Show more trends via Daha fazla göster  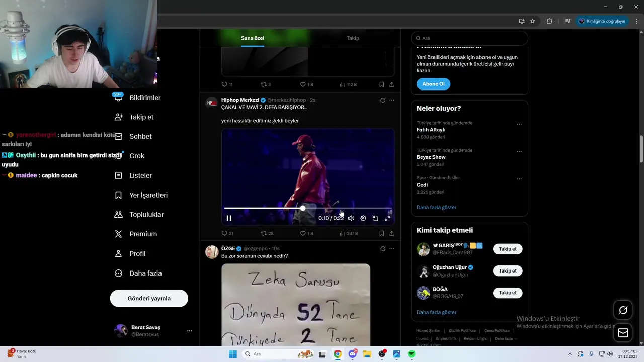pos(436,207)
